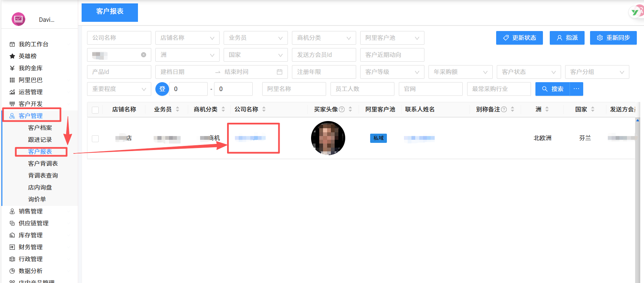Click the 重新同步 button
Screen dimensions: 644x283
click(x=613, y=38)
